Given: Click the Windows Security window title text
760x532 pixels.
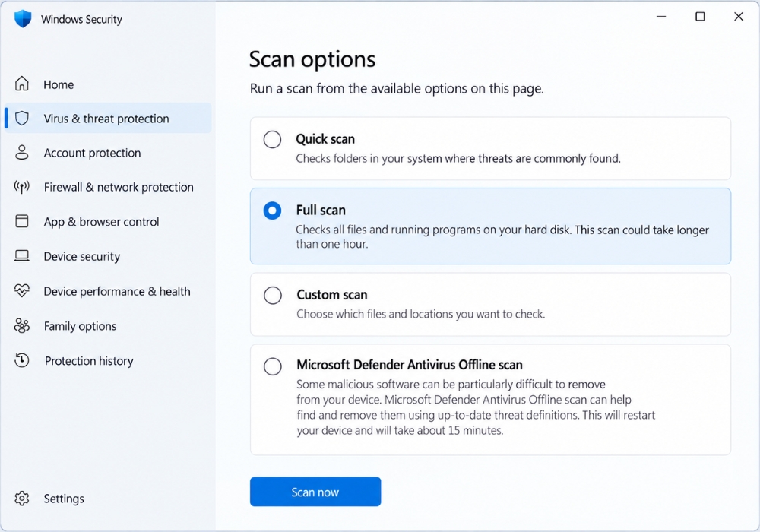Looking at the screenshot, I should click(81, 20).
